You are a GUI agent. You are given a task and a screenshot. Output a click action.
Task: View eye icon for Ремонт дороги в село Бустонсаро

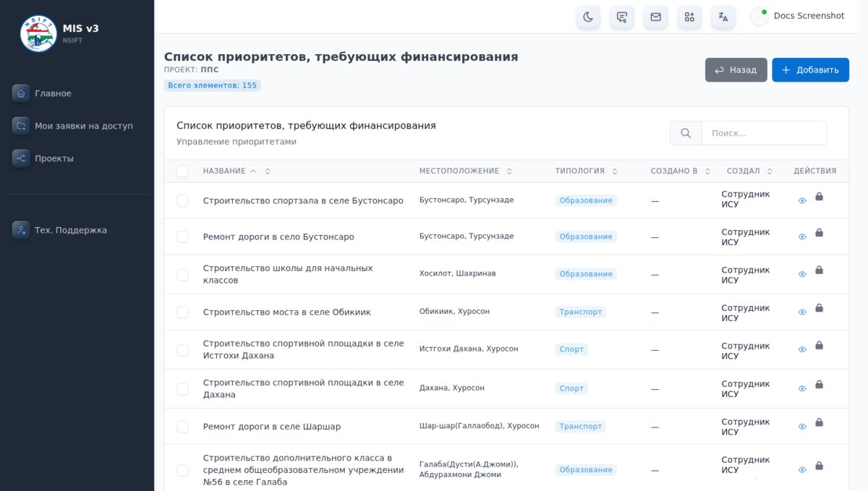(802, 237)
